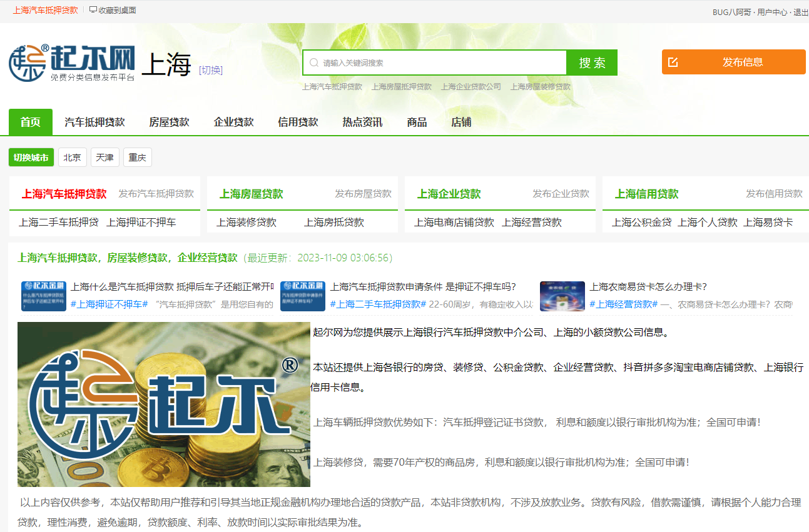Viewport: 809px width, 532px height.
Task: Select hot keyword 上海汽车抵押贷款 under search
Action: click(x=332, y=87)
